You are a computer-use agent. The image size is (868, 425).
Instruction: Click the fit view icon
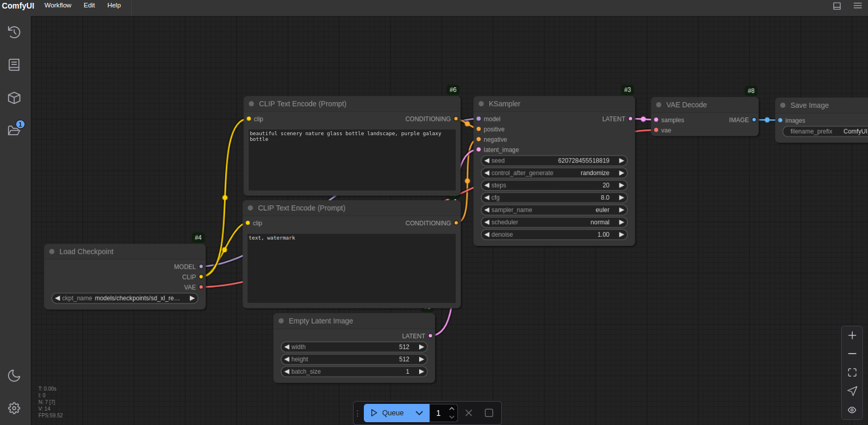pyautogui.click(x=852, y=373)
